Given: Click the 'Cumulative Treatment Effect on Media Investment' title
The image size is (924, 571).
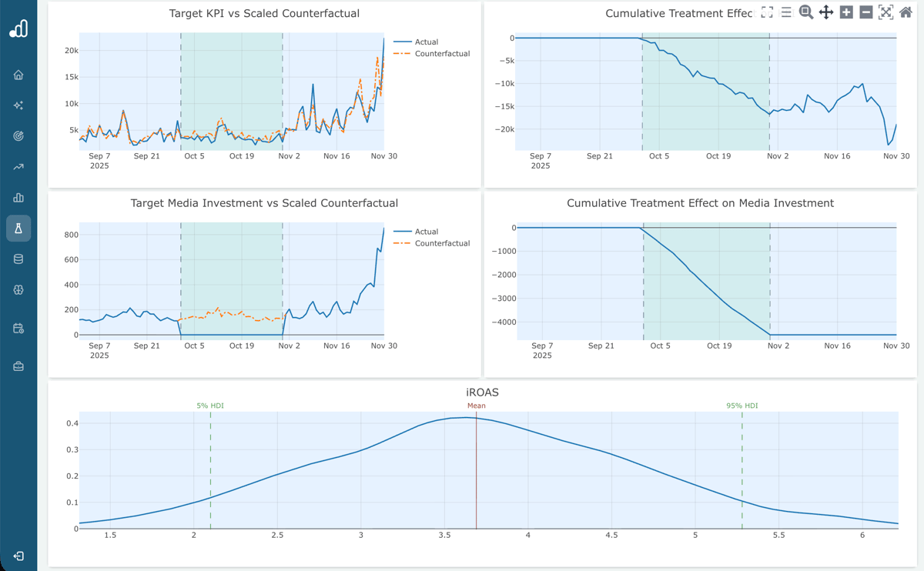Looking at the screenshot, I should pos(700,204).
